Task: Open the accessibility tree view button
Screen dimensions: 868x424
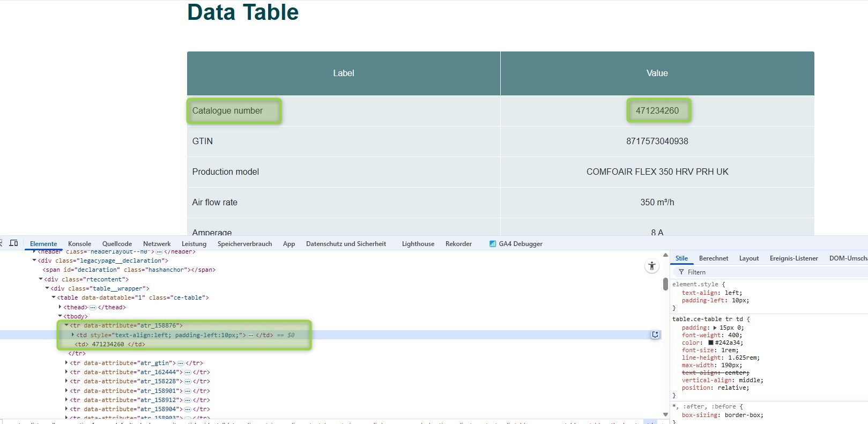Action: (651, 266)
